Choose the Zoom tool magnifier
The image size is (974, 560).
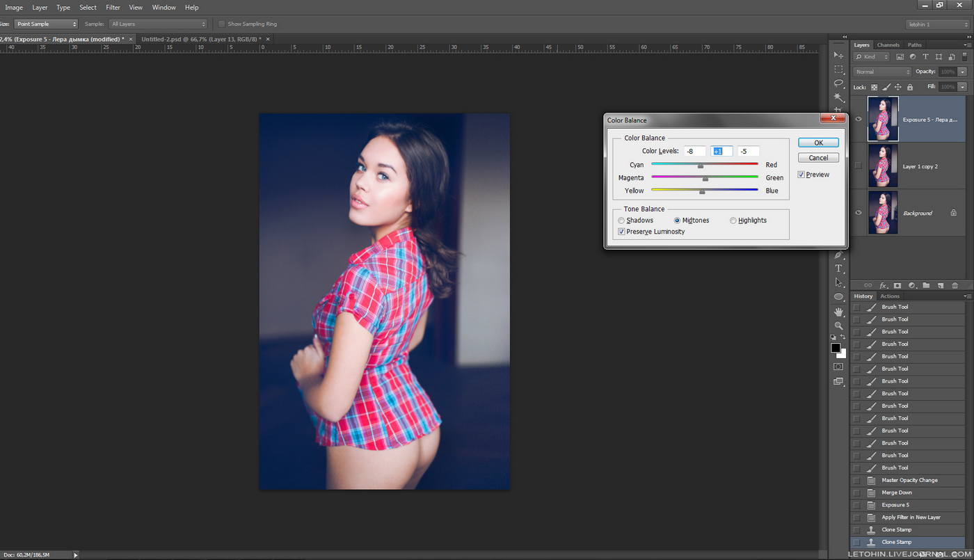click(838, 326)
